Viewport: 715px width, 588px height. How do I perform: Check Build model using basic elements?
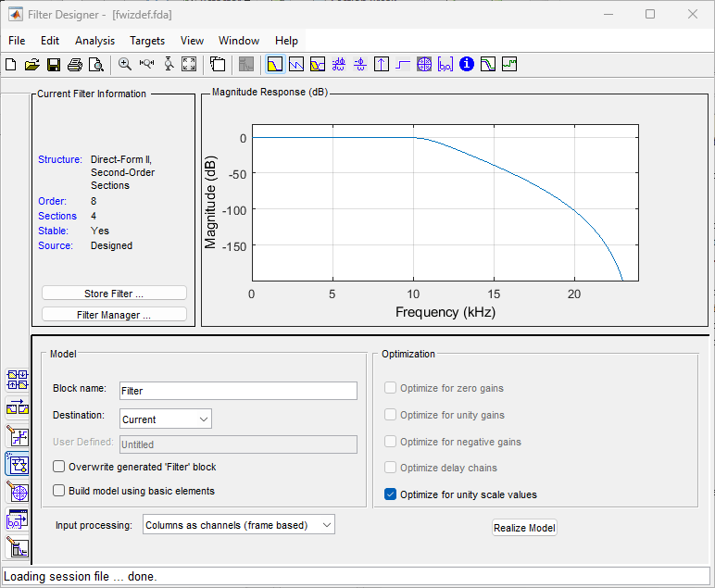click(x=60, y=491)
